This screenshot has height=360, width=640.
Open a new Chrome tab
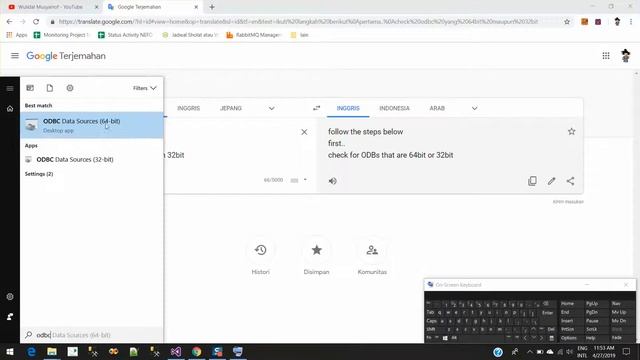tap(212, 7)
